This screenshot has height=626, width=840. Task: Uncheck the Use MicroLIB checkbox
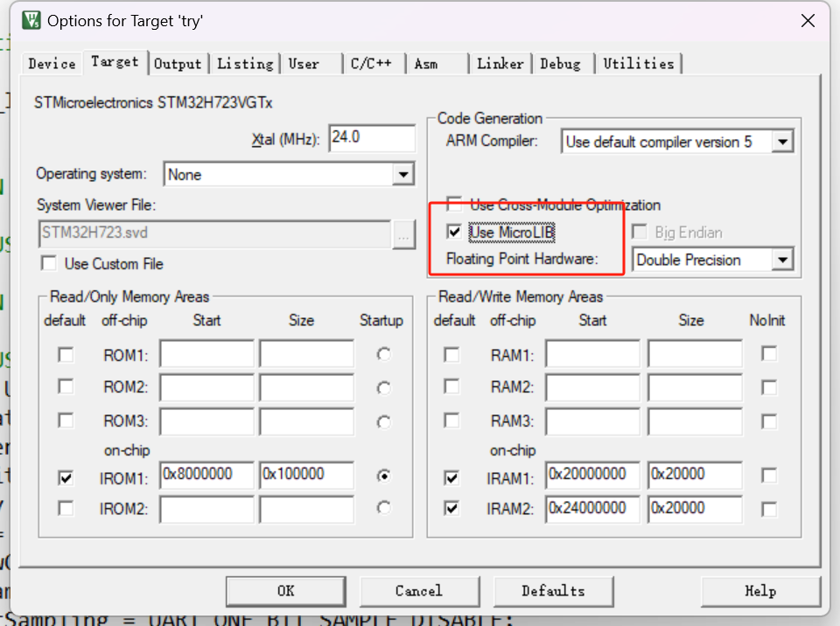click(454, 232)
